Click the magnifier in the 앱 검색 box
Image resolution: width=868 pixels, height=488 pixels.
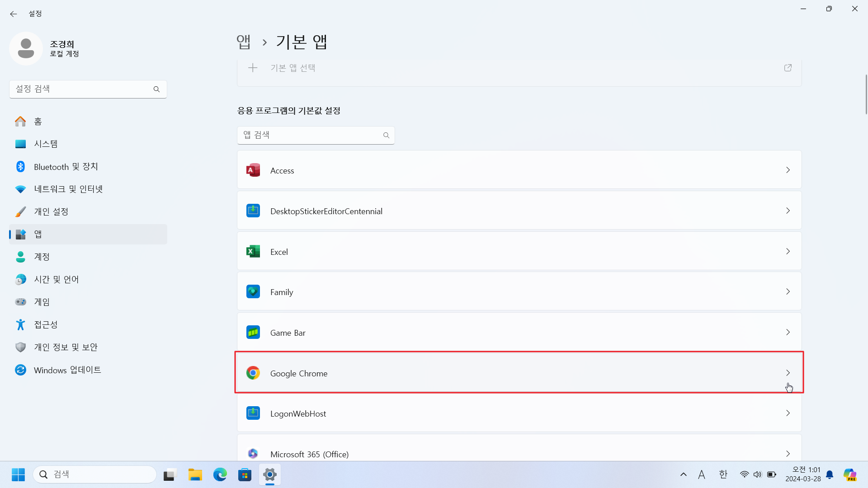tap(386, 135)
